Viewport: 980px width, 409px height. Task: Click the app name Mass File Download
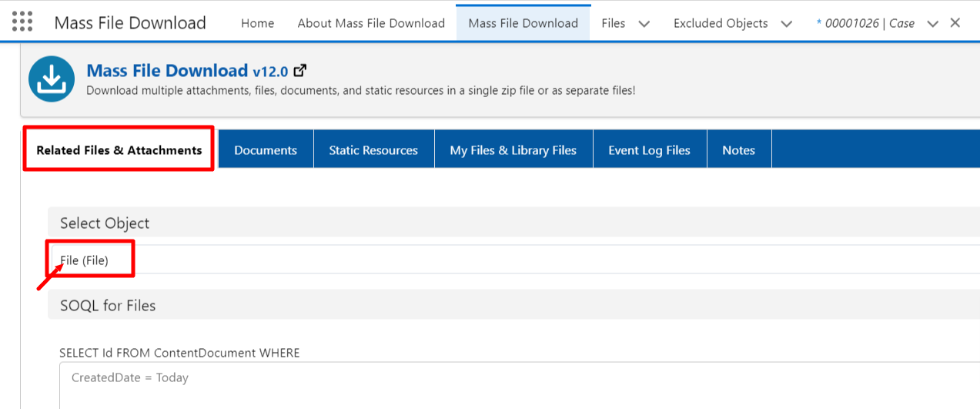[x=130, y=23]
